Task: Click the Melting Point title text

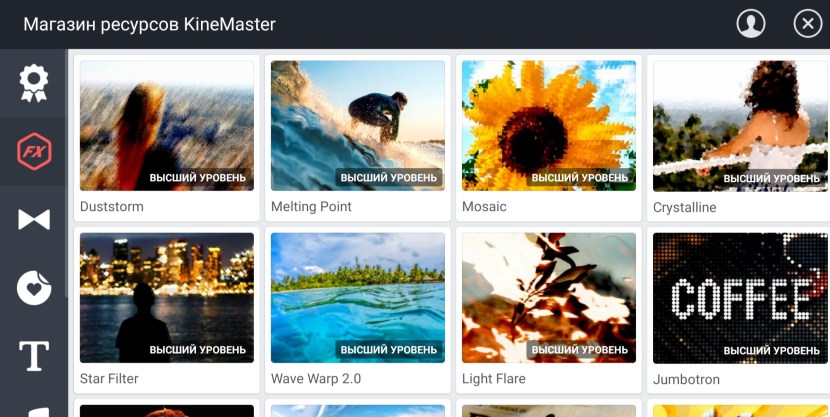Action: [x=311, y=206]
